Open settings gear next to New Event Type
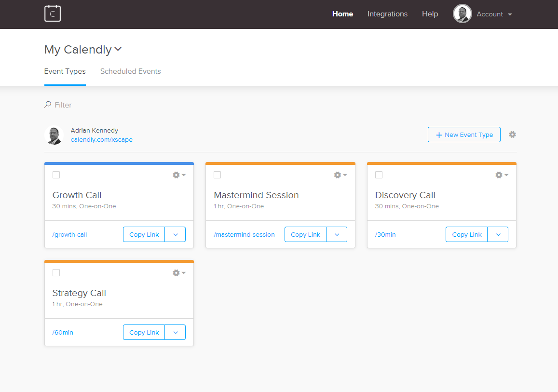Image resolution: width=558 pixels, height=392 pixels. tap(512, 135)
